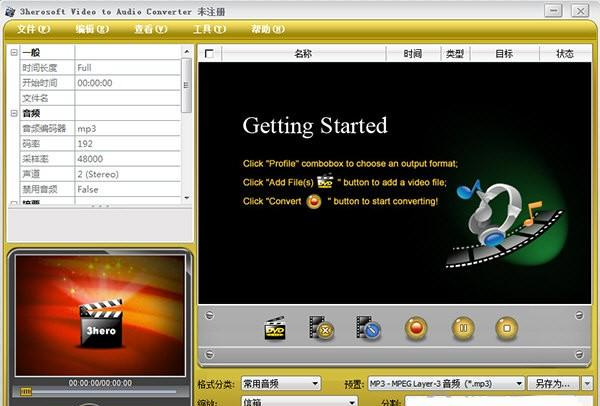The height and width of the screenshot is (406, 600).
Task: Click the Add File DVD clapperboard toolbar icon
Action: [x=275, y=328]
